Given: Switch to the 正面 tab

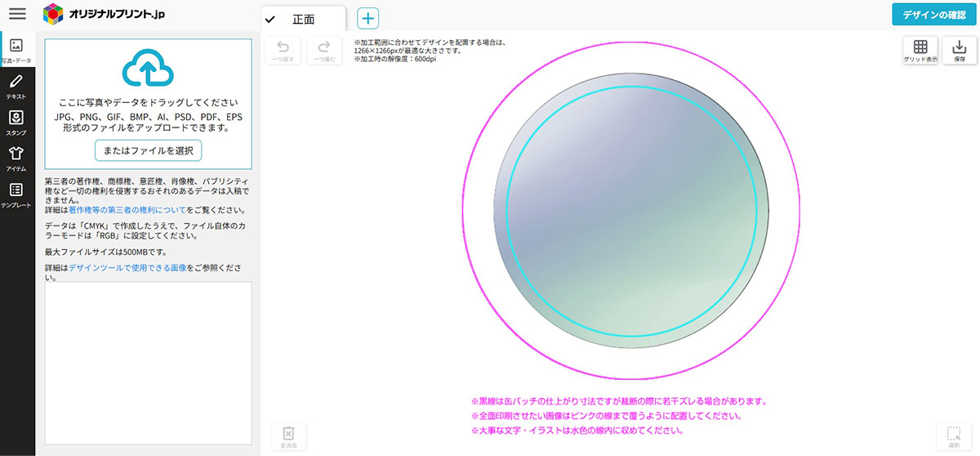Looking at the screenshot, I should (303, 20).
